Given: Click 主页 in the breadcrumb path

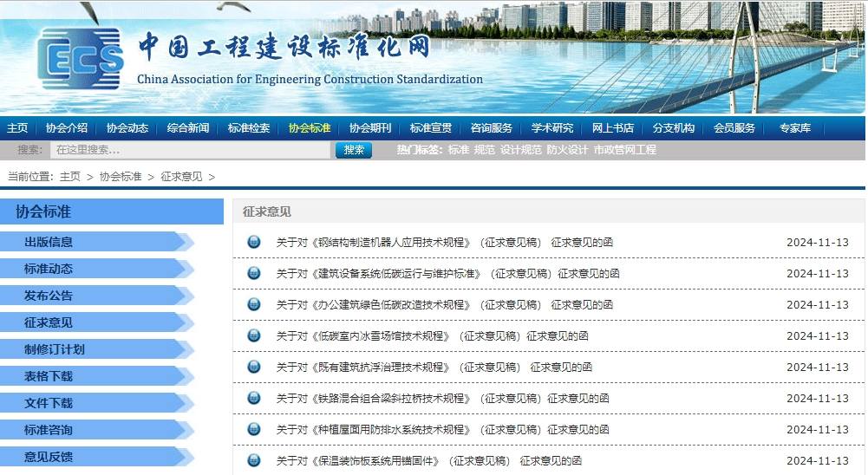Looking at the screenshot, I should [69, 176].
